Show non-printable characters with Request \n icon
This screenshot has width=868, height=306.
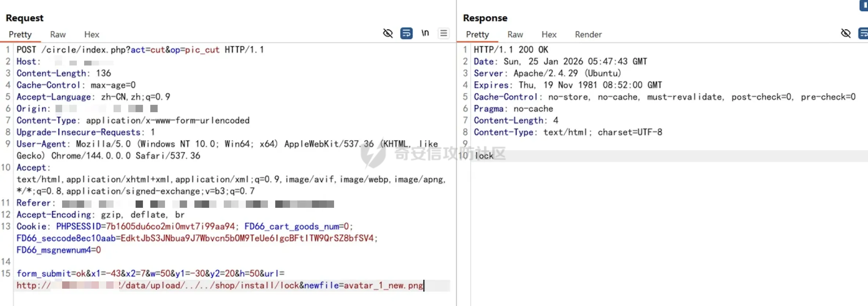pyautogui.click(x=425, y=33)
